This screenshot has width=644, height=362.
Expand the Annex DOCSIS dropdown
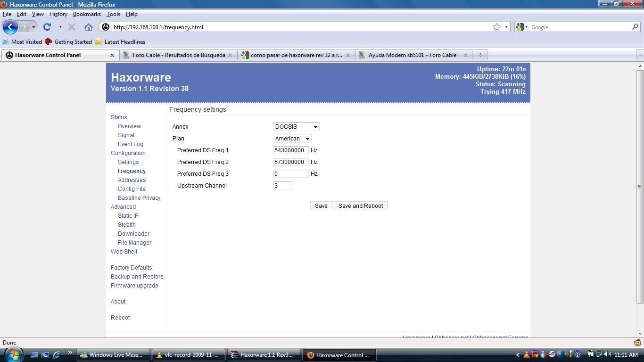click(296, 127)
